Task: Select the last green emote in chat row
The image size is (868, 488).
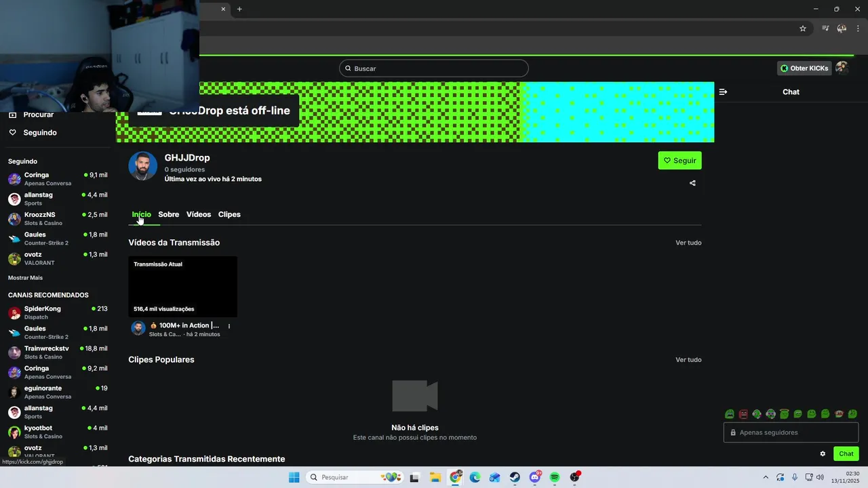Action: pyautogui.click(x=852, y=414)
